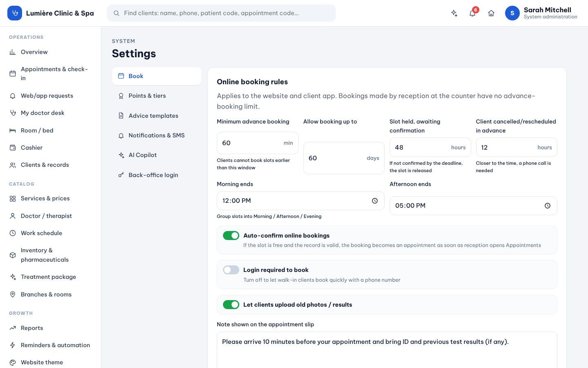The image size is (588, 368).
Task: Go to home via the house icon
Action: (491, 13)
